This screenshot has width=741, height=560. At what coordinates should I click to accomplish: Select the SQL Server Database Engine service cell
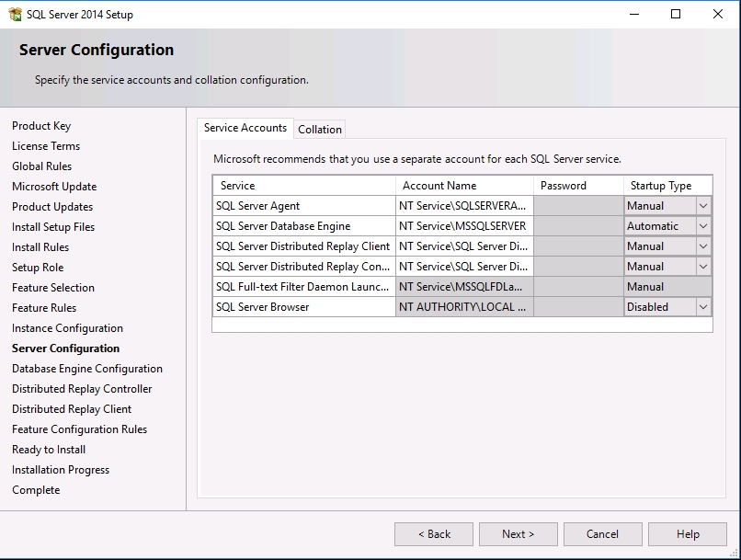point(304,226)
